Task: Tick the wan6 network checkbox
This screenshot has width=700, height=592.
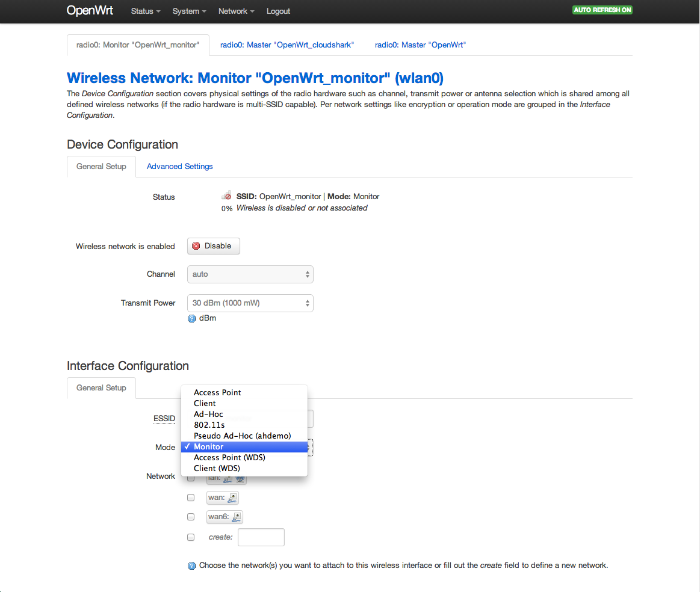Action: 191,517
